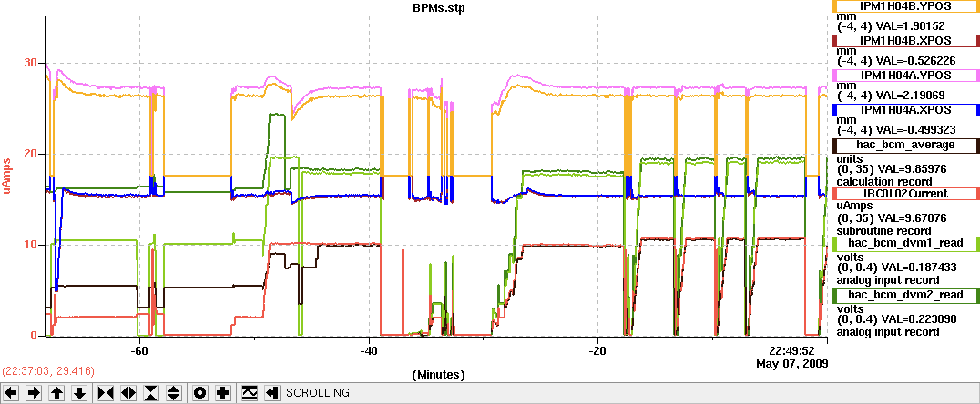Viewport: 980px width, 404px height.
Task: Click the -40 x-axis tick label
Action: [369, 350]
